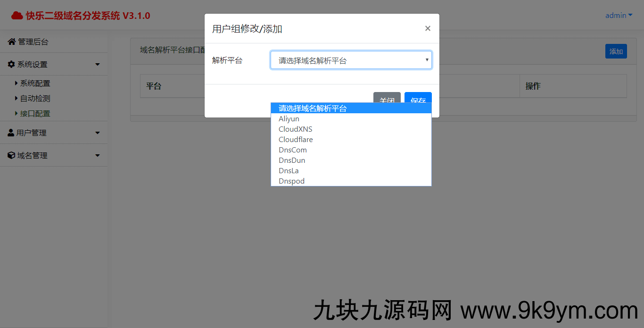Image resolution: width=644 pixels, height=328 pixels.
Task: Select Aliyun from the platform list
Action: pyautogui.click(x=289, y=119)
